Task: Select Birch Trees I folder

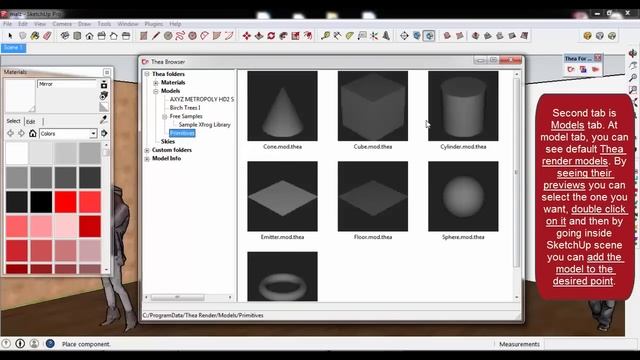Action: pyautogui.click(x=185, y=108)
